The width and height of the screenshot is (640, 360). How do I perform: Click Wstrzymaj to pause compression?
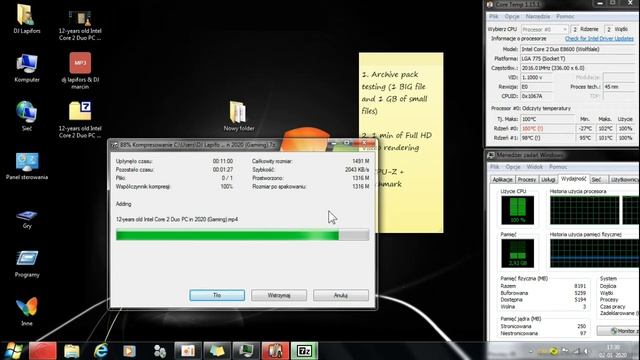(279, 295)
